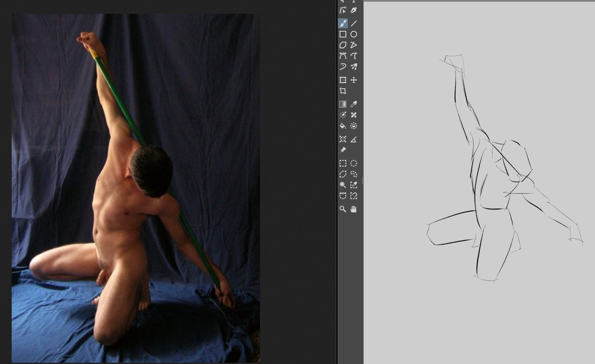Select the Polygon tool
595x364 pixels.
tap(343, 45)
